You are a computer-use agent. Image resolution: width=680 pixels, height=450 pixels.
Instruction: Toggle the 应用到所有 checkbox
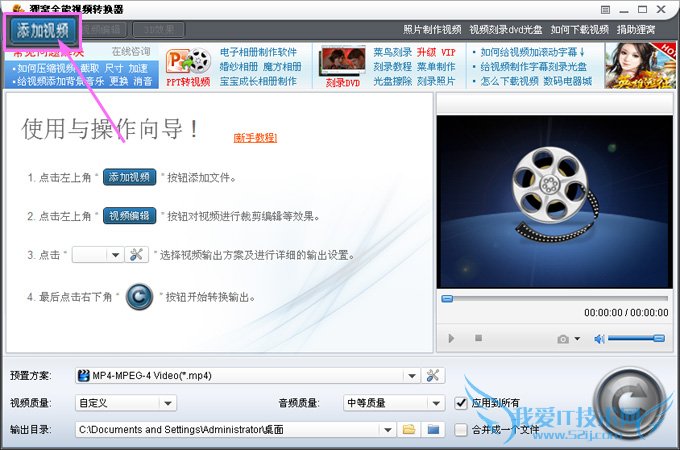point(461,403)
